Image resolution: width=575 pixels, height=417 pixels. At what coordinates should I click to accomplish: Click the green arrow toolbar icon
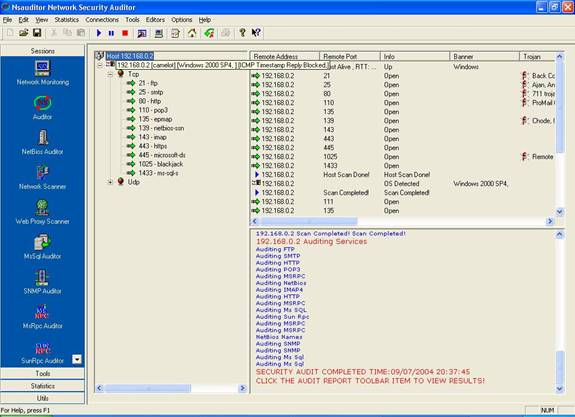click(x=209, y=33)
